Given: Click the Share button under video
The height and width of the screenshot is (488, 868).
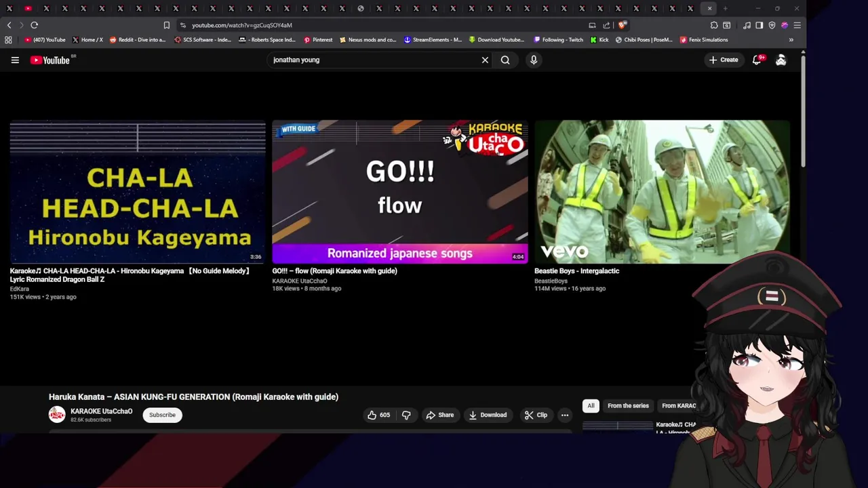Looking at the screenshot, I should [439, 415].
